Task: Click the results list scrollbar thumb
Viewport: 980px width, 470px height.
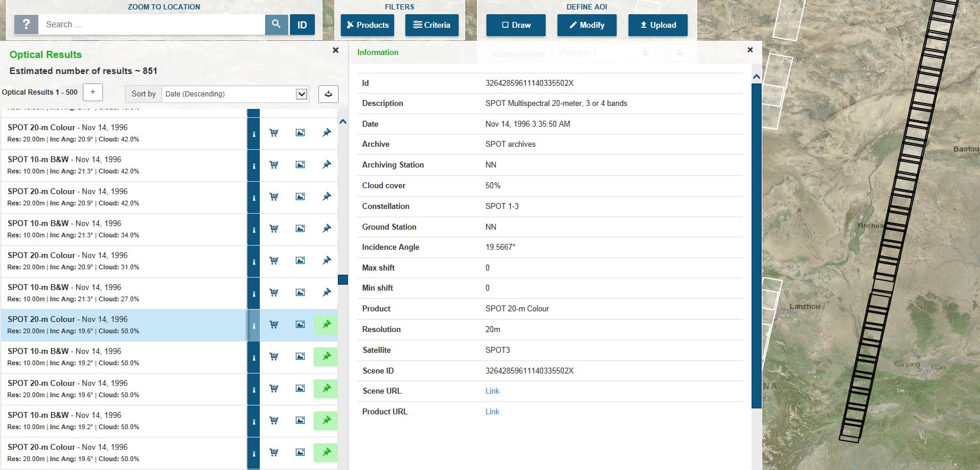Action: pyautogui.click(x=343, y=280)
